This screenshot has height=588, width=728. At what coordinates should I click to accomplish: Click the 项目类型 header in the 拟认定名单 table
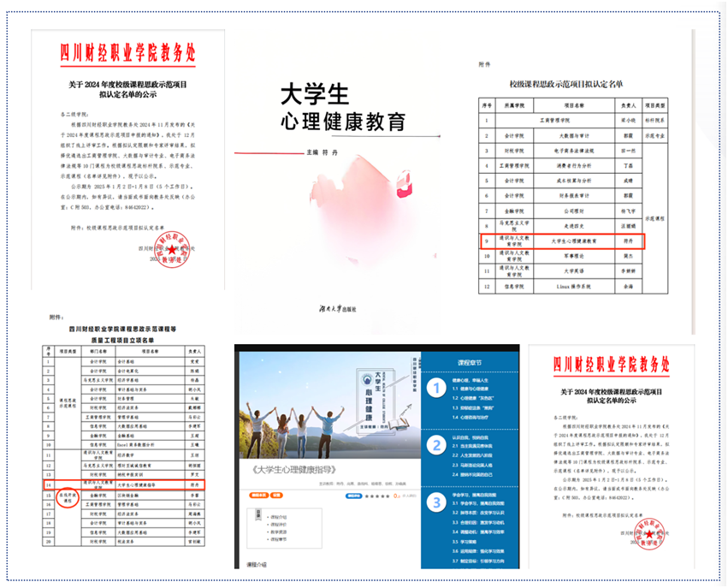[x=654, y=105]
